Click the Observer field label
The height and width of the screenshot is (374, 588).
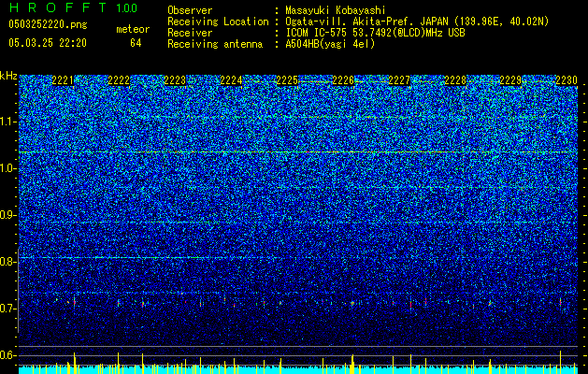tap(190, 10)
